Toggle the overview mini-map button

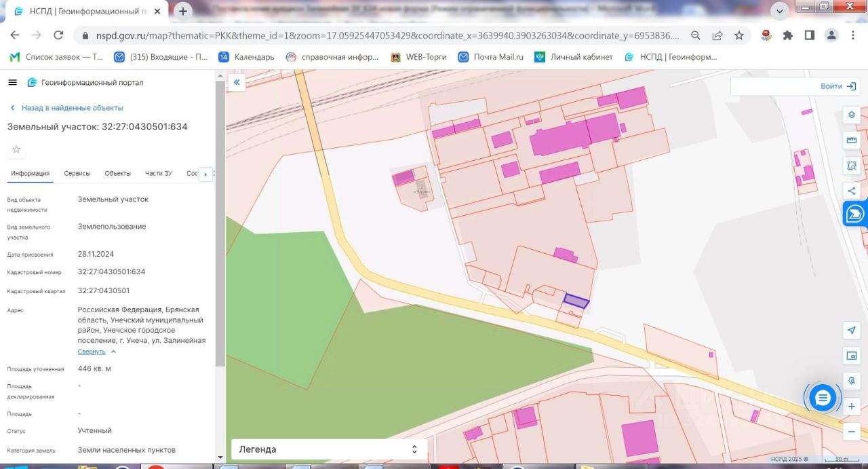coord(852,356)
